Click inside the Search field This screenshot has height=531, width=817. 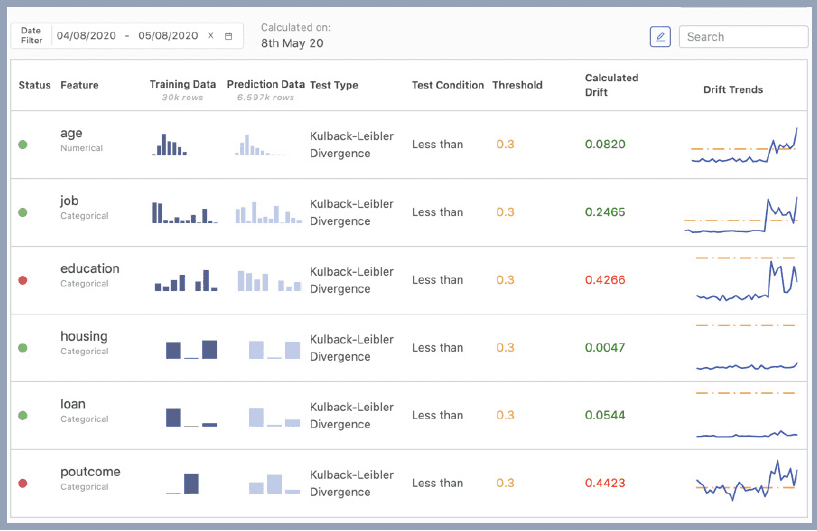[x=743, y=36]
